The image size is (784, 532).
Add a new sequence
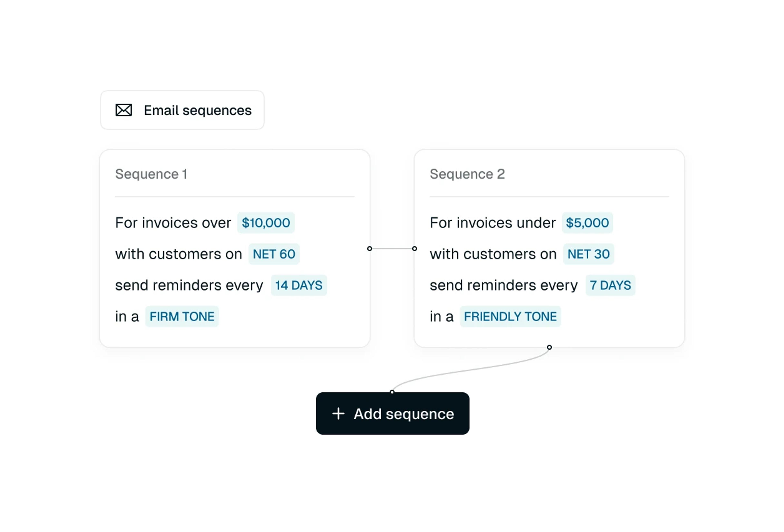click(393, 413)
